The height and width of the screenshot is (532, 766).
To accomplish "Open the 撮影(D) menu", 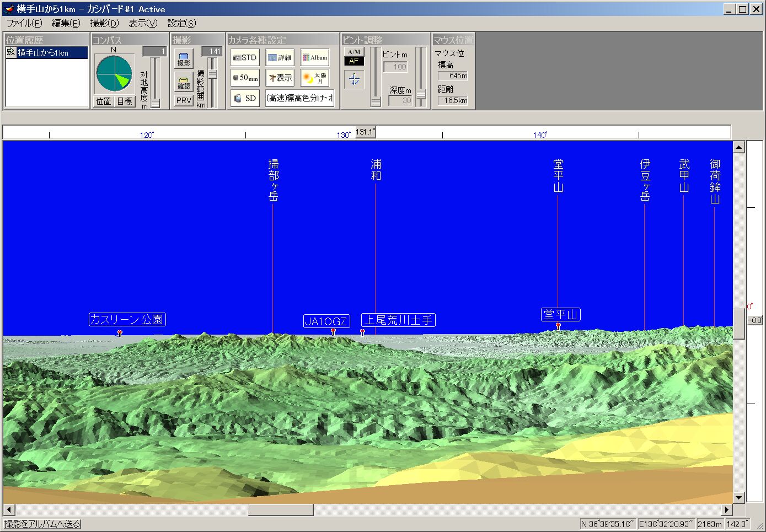I will click(x=104, y=23).
